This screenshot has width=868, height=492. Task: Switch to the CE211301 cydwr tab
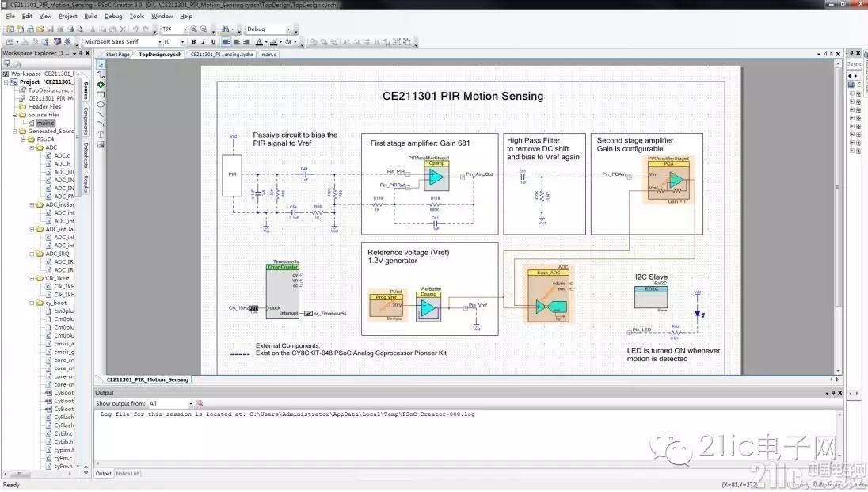click(x=222, y=55)
